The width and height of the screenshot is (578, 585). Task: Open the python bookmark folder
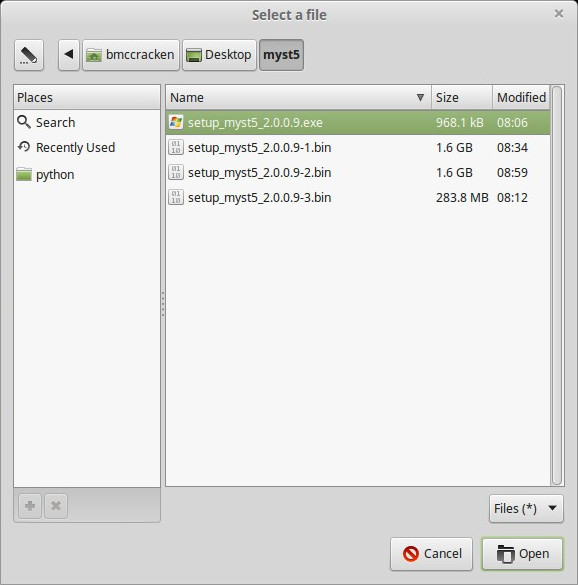(x=87, y=174)
